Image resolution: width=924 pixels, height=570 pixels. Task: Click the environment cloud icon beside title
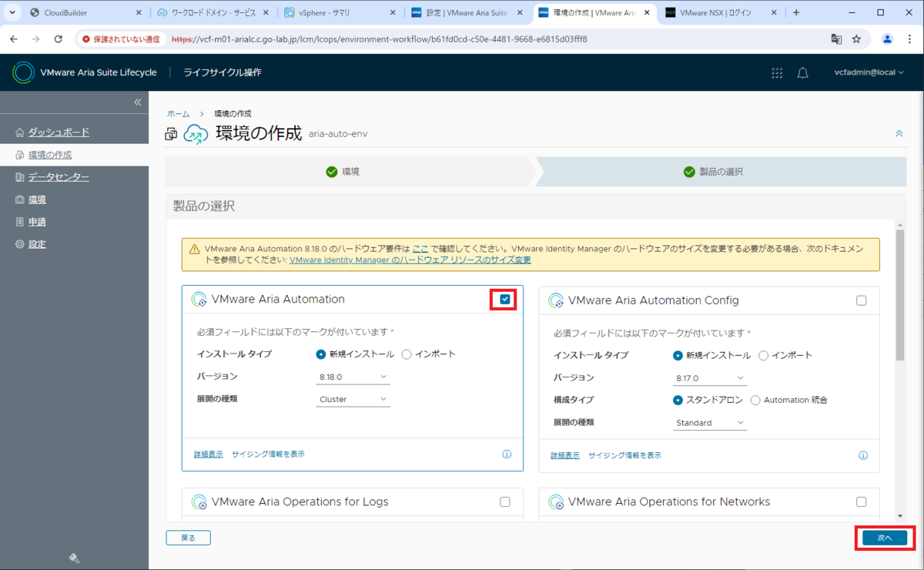196,134
